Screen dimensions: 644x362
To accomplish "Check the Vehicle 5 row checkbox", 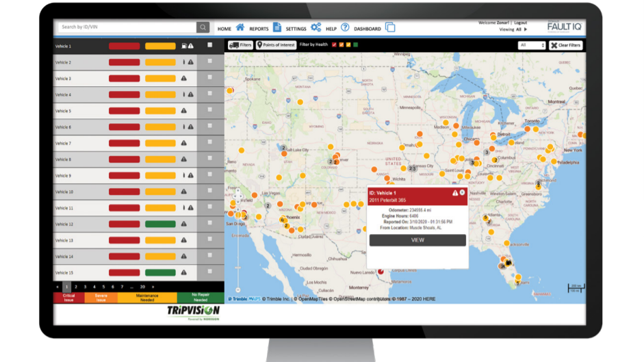I will [210, 110].
